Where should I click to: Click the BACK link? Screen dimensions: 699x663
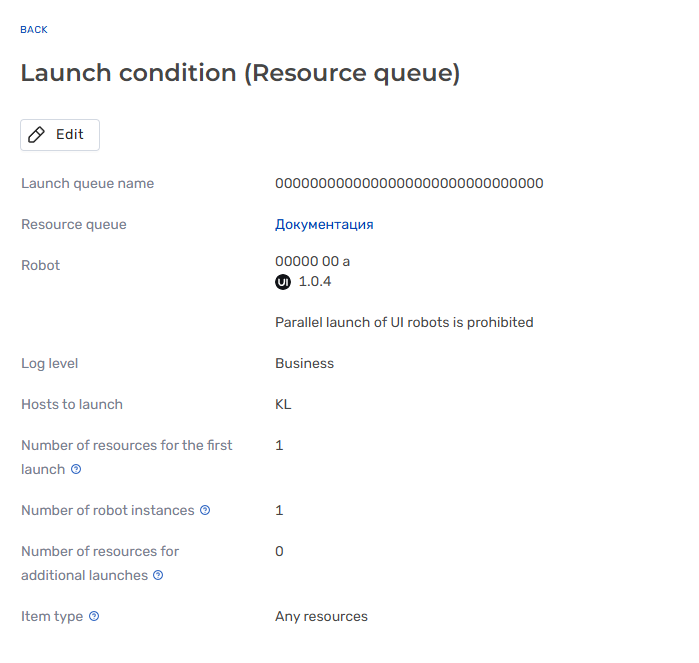pos(34,29)
